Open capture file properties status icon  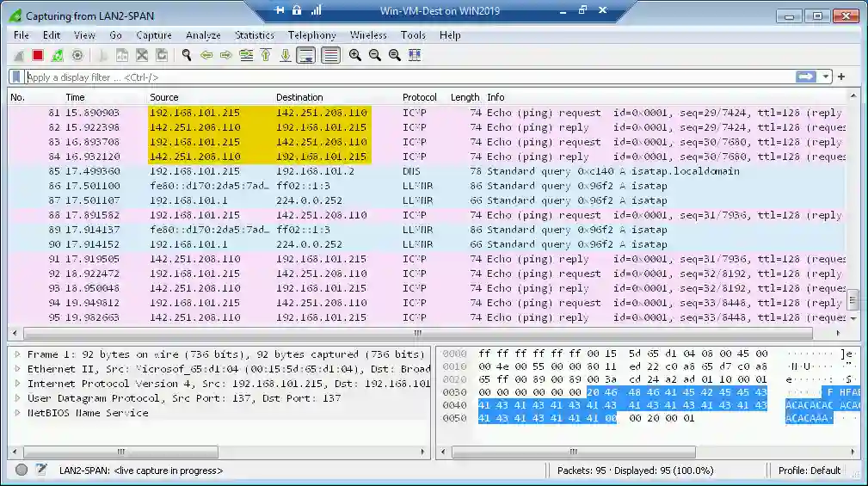pyautogui.click(x=41, y=470)
